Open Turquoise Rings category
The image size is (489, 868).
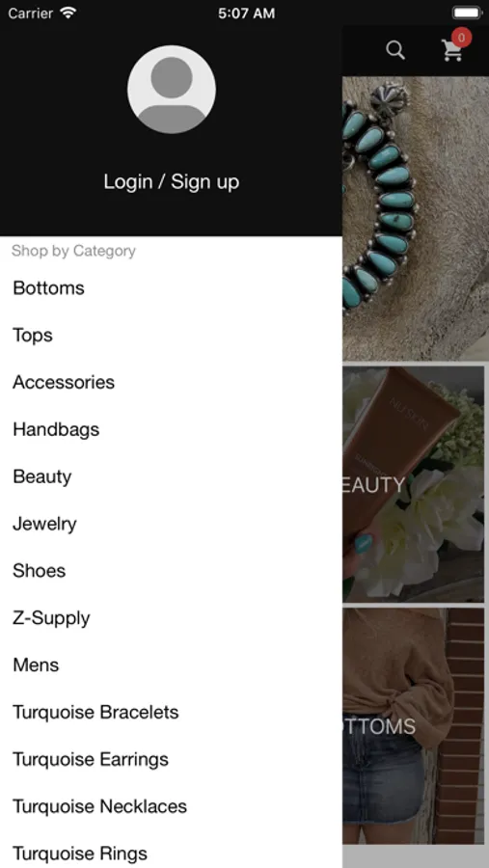(x=171, y=852)
